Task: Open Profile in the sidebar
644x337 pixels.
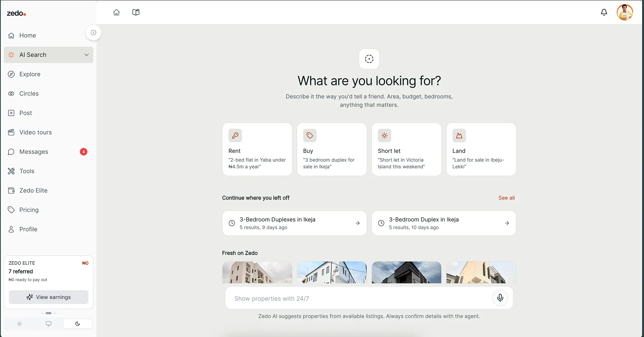Action: [49, 229]
